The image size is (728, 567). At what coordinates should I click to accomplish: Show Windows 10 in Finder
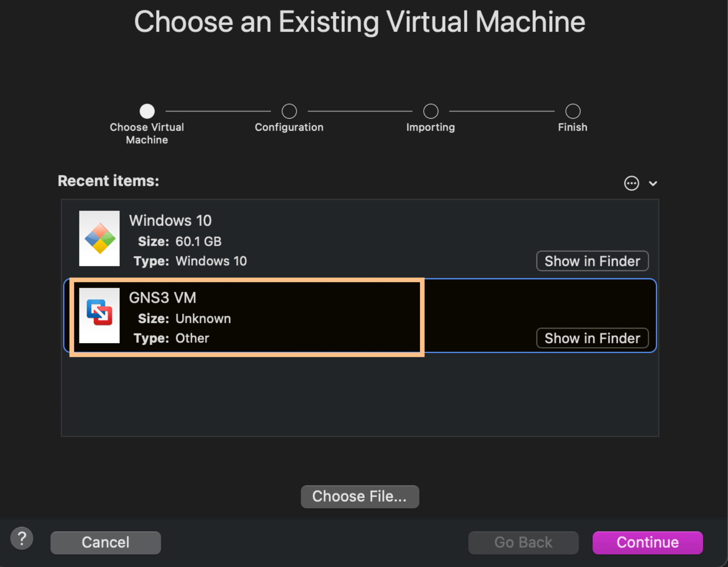[x=592, y=261]
